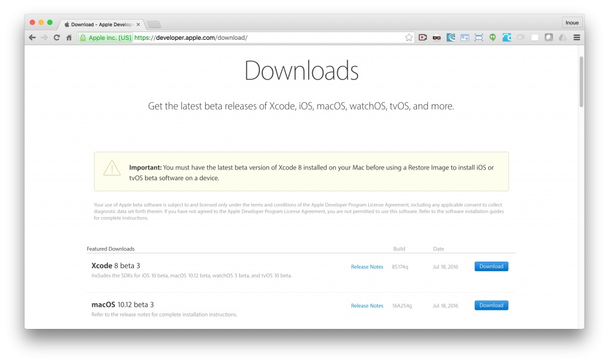
Task: Click the Downloads page heading
Action: [x=302, y=71]
